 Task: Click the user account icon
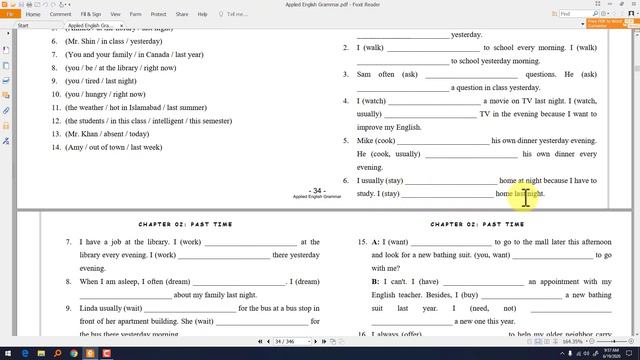[631, 13]
